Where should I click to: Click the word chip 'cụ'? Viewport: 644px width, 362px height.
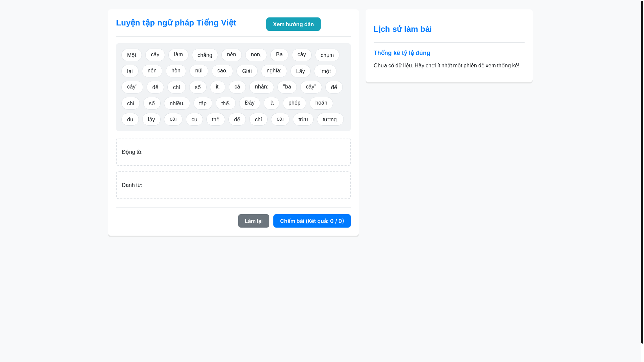[x=194, y=119]
